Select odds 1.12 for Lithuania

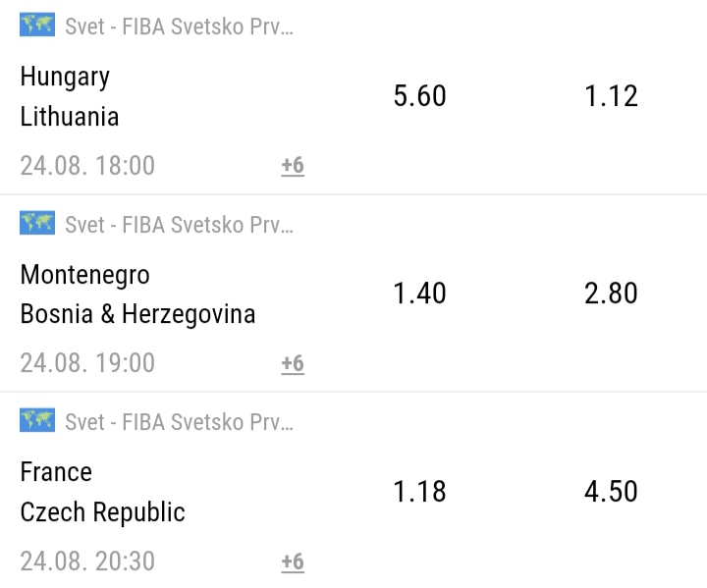pos(611,95)
